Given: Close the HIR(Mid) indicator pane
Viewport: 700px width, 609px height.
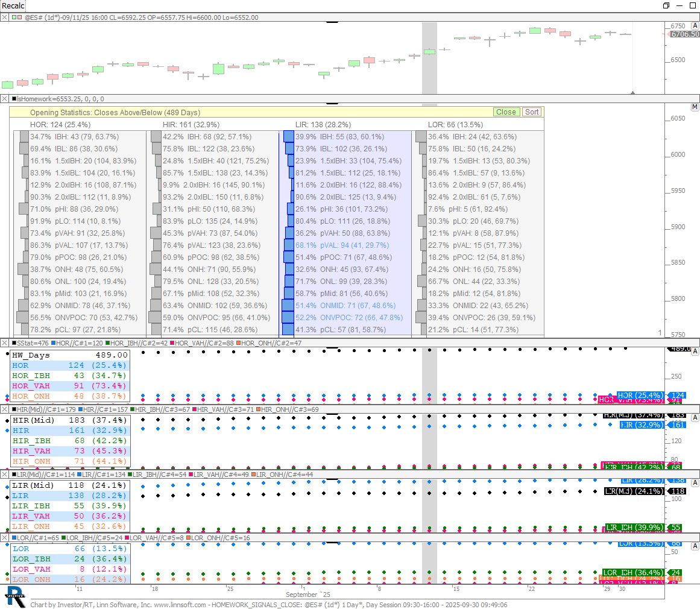Looking at the screenshot, I should pyautogui.click(x=5, y=409).
